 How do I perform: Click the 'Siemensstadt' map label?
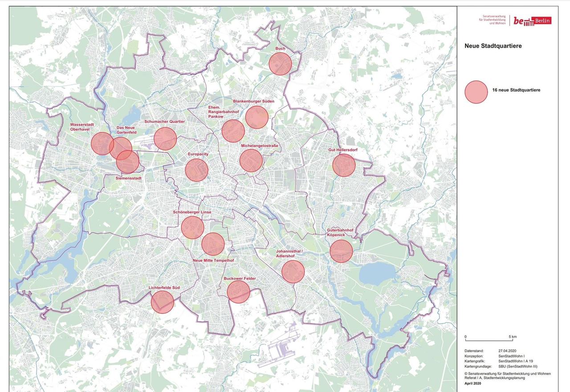point(128,178)
